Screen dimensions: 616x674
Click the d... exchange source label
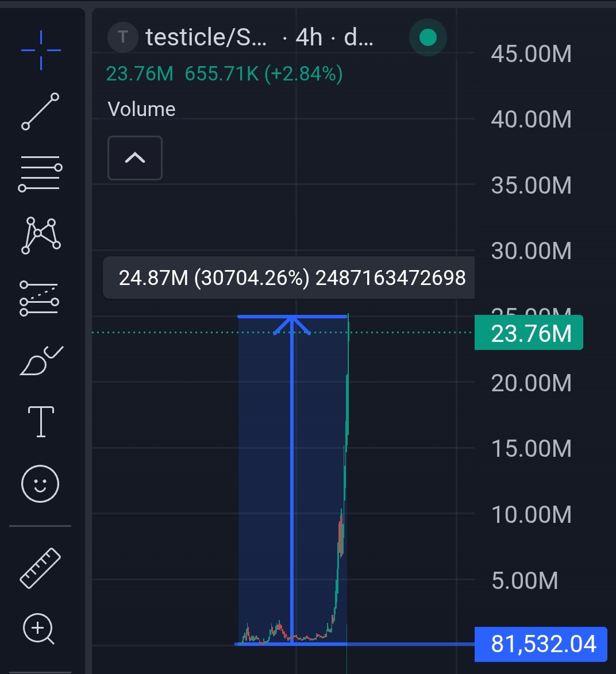359,37
